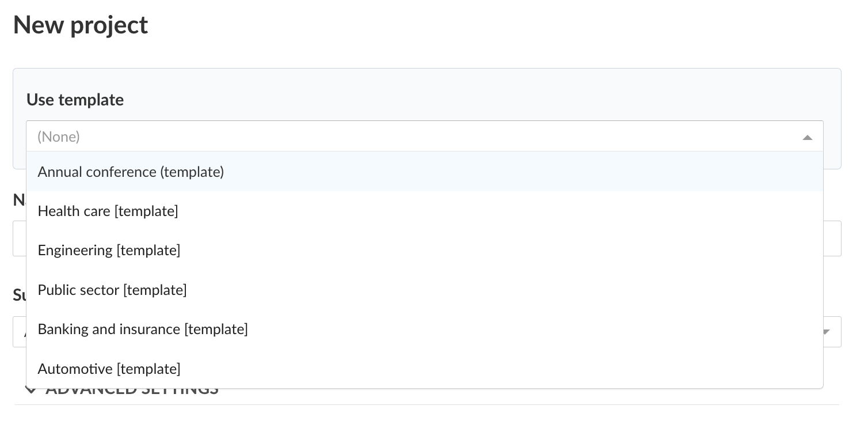Choose "Health care [template]" option
868x428 pixels.
(108, 211)
